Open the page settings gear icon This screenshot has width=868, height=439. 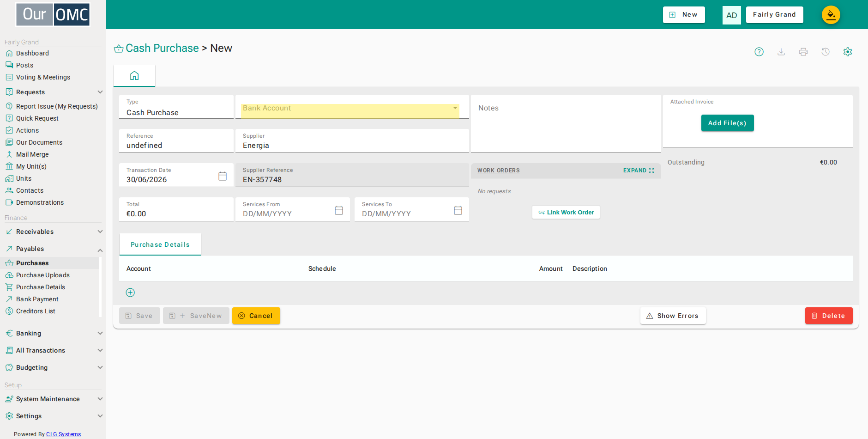[x=848, y=52]
